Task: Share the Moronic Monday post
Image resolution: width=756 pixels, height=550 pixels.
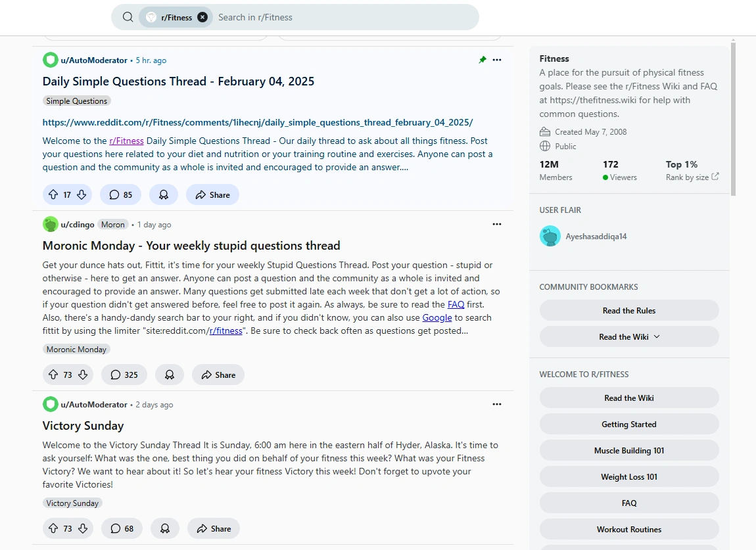Action: tap(218, 375)
